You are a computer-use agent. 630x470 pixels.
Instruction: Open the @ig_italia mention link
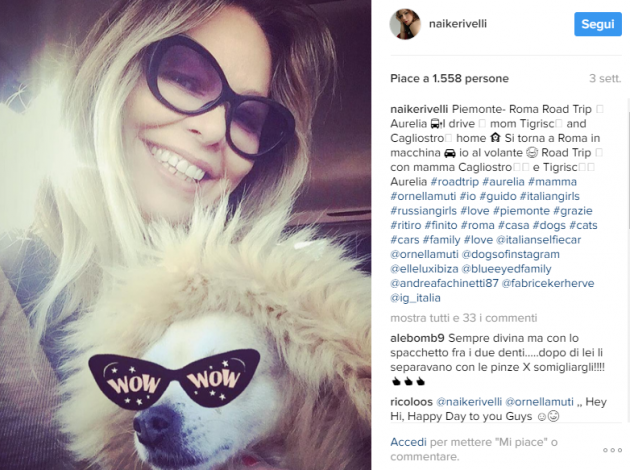415,298
